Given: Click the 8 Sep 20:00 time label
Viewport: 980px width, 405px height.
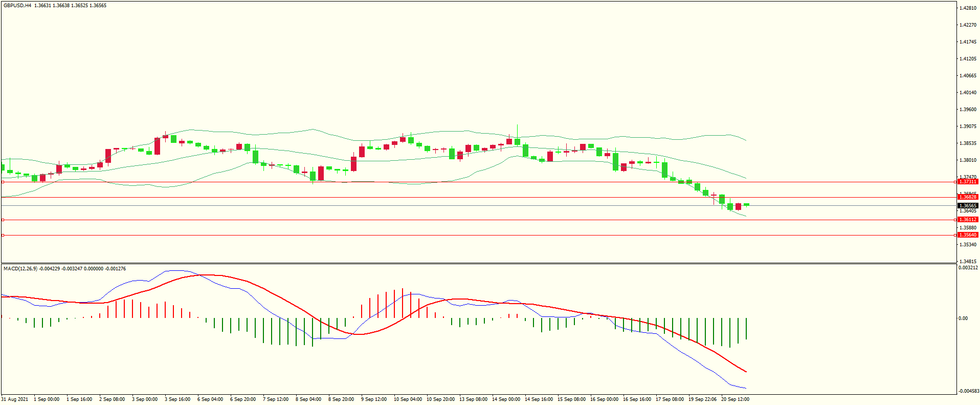Looking at the screenshot, I should coord(341,399).
